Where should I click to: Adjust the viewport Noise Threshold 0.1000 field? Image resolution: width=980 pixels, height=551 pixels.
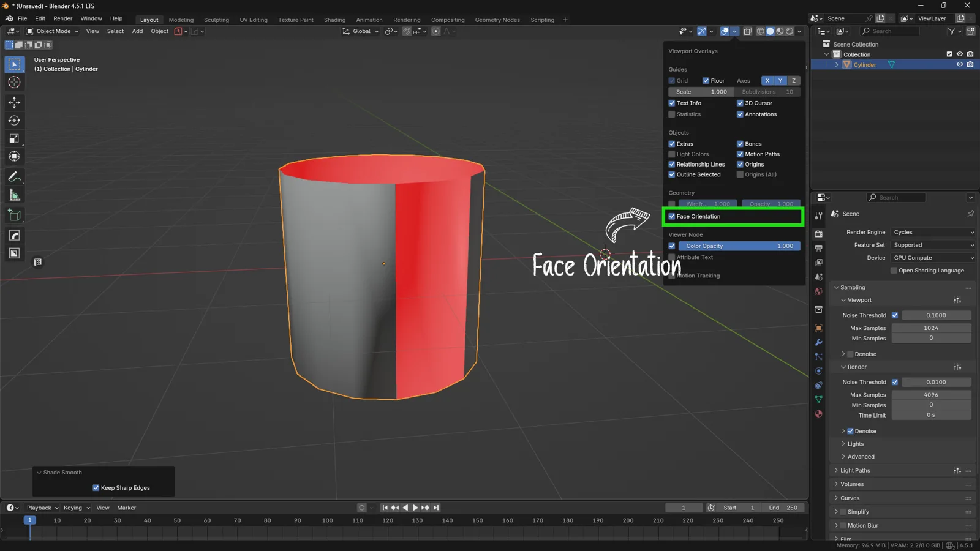coord(936,315)
